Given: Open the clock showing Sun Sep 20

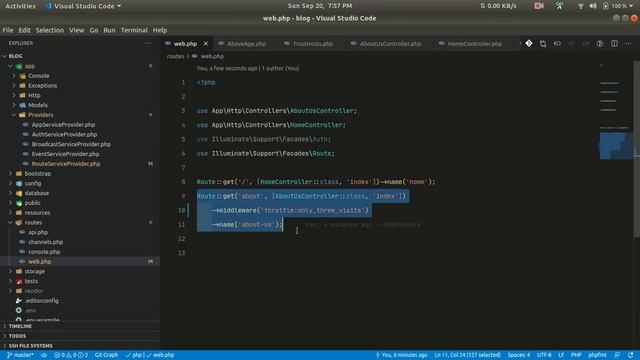Looking at the screenshot, I should pyautogui.click(x=320, y=6).
